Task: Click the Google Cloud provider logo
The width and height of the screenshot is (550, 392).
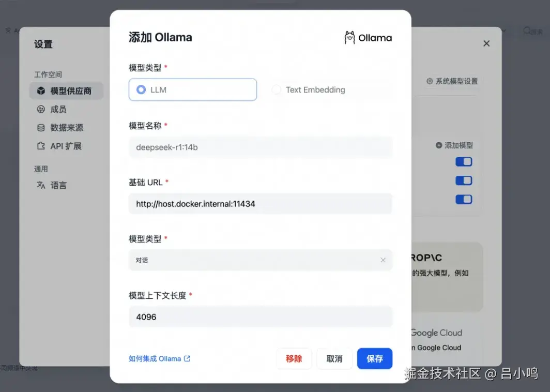Action: pos(437,333)
